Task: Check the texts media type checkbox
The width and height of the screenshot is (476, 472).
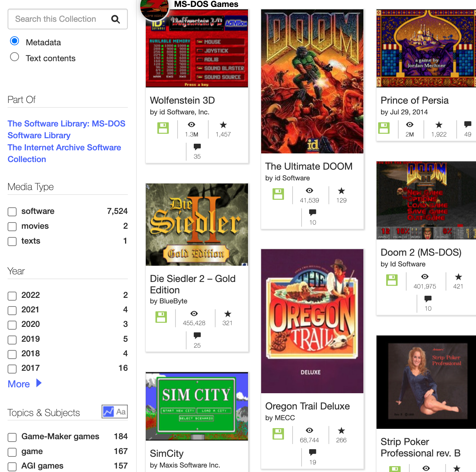Action: pos(12,242)
